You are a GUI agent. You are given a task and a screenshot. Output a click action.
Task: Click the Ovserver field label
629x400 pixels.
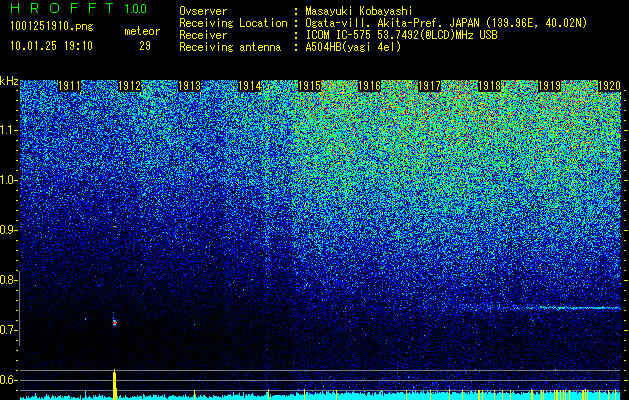203,11
